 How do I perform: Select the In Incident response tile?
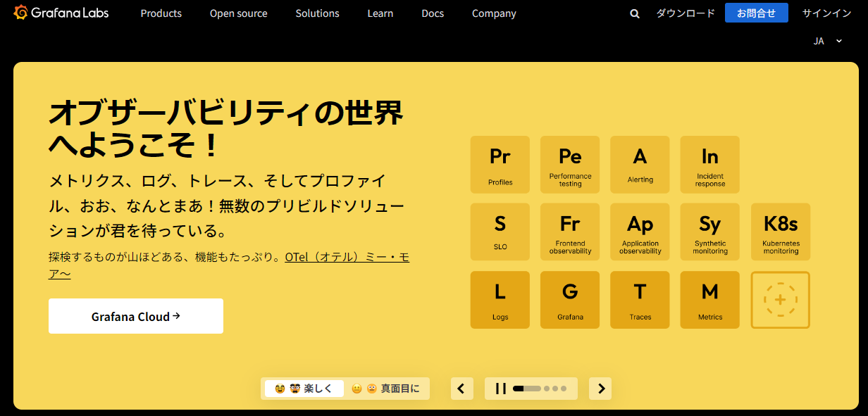[710, 165]
